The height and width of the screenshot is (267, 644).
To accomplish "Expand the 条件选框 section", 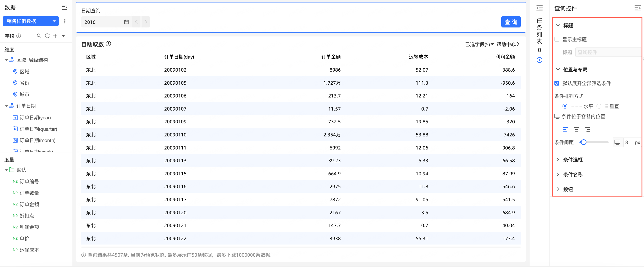I will coord(572,160).
